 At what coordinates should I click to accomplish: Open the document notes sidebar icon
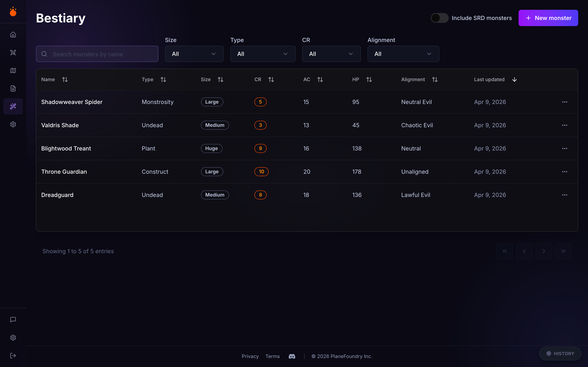pos(13,89)
